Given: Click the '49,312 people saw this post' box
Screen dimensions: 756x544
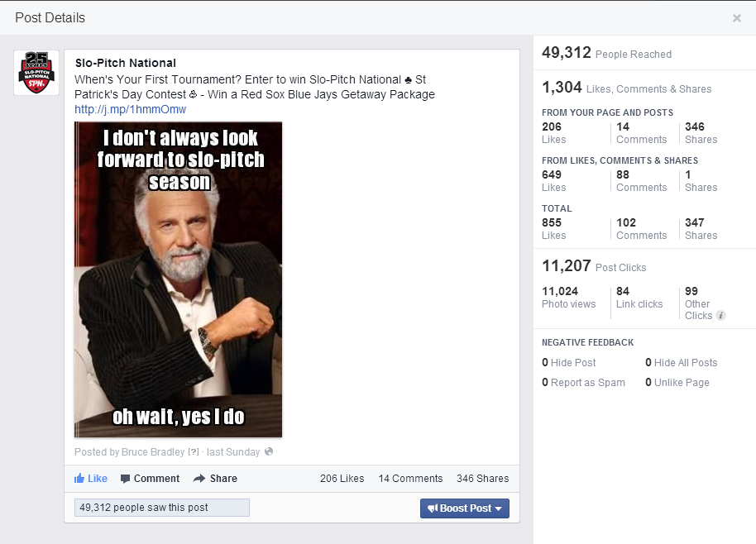Looking at the screenshot, I should coord(162,508).
